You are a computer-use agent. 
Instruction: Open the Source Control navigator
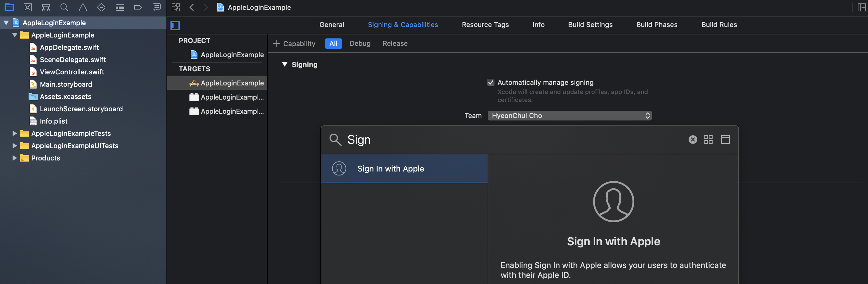point(28,7)
